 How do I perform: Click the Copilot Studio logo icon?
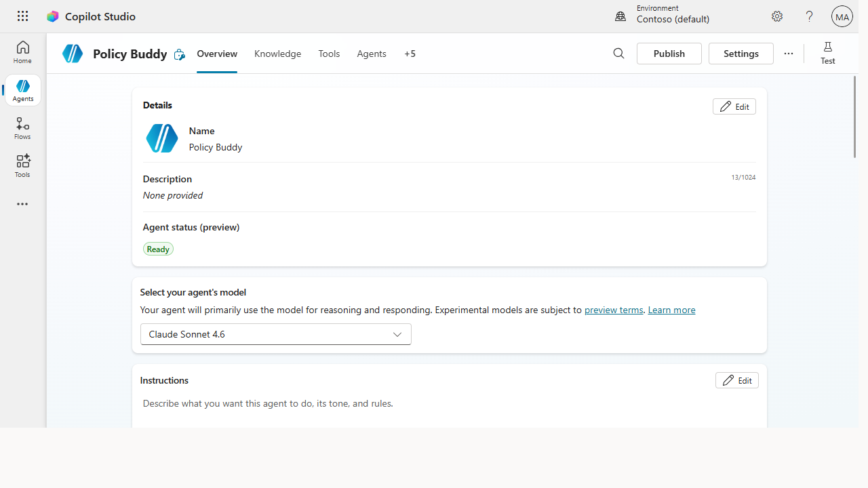tap(53, 16)
